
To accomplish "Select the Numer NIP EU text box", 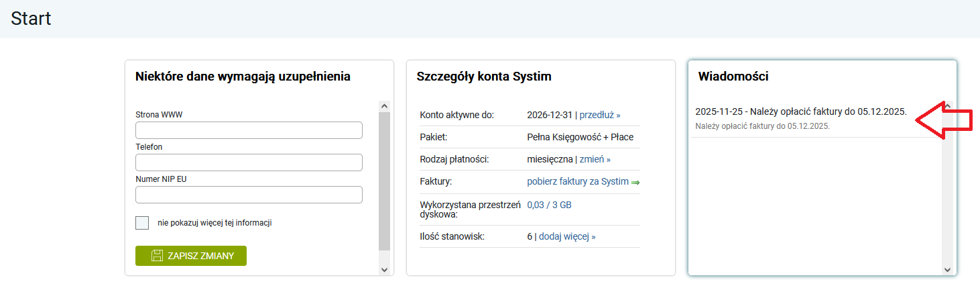I will point(249,195).
